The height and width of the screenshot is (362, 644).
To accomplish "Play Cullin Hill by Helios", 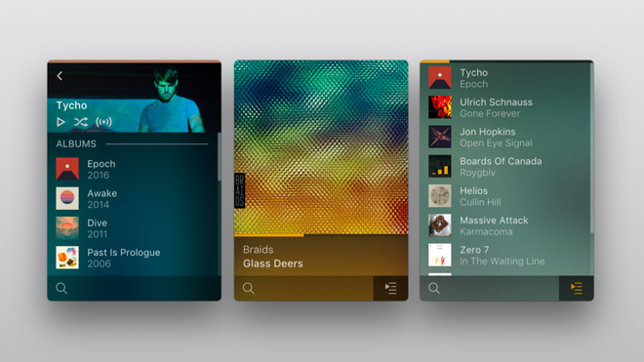I will point(504,196).
